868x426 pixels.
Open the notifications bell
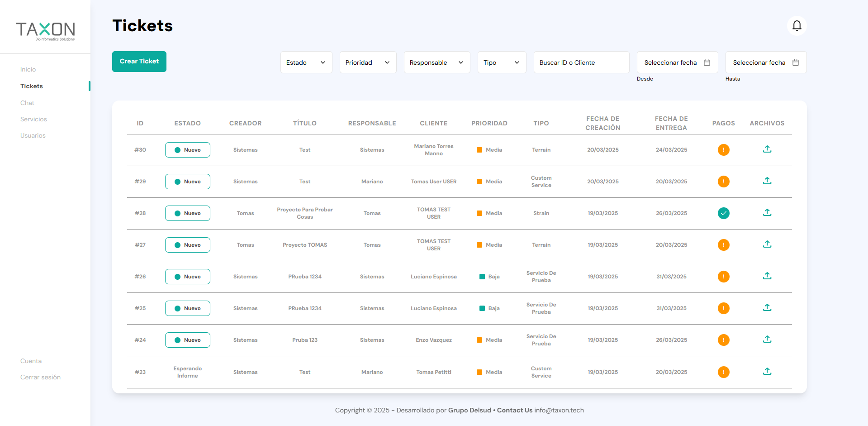point(797,26)
